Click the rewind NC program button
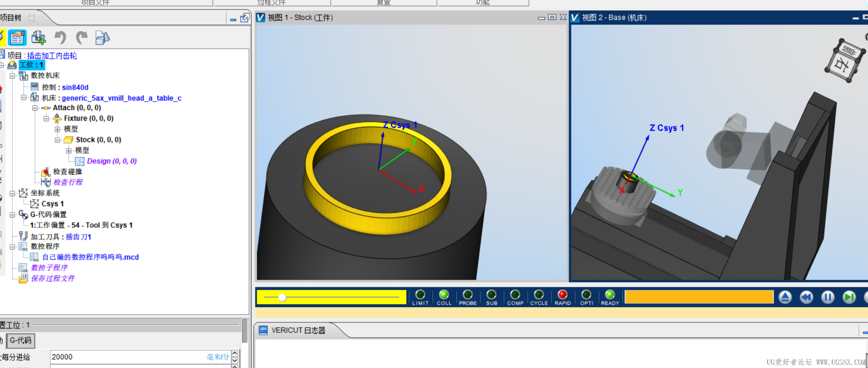The height and width of the screenshot is (368, 868). [806, 297]
